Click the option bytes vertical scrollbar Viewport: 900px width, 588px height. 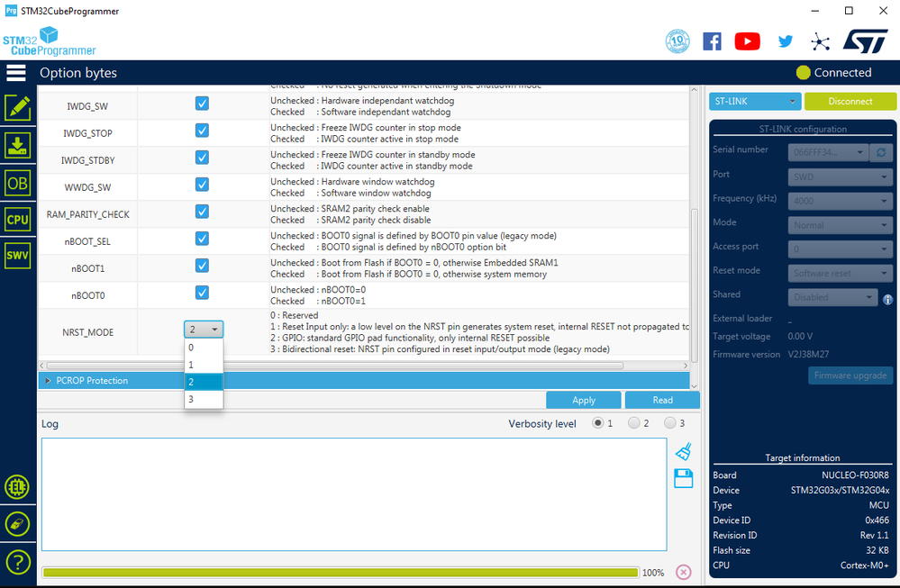694,285
